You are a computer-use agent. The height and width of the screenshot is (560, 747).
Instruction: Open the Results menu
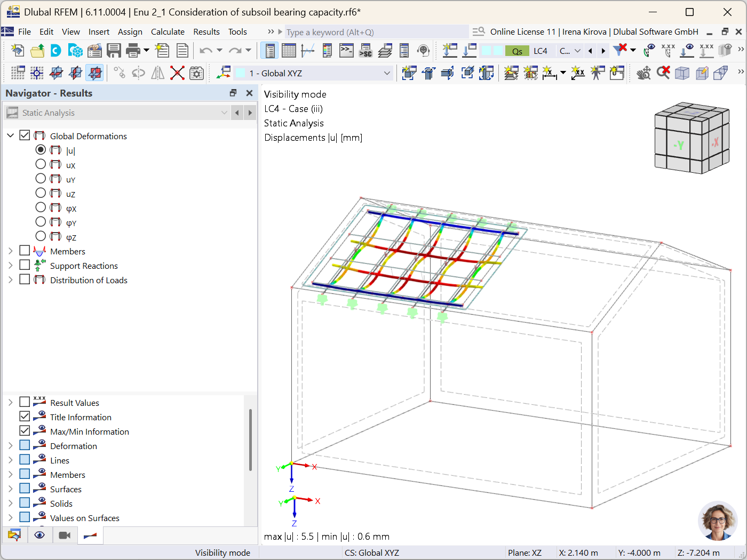coord(206,31)
